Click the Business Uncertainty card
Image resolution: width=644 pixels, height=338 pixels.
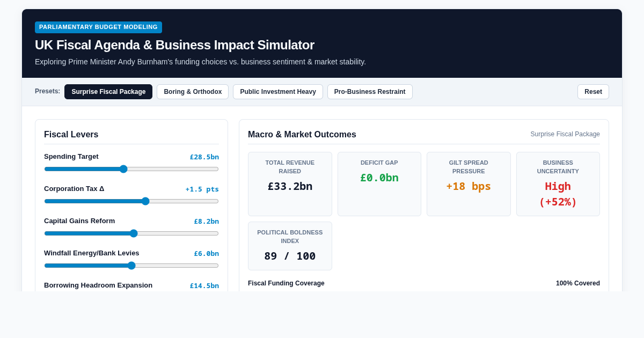558,184
